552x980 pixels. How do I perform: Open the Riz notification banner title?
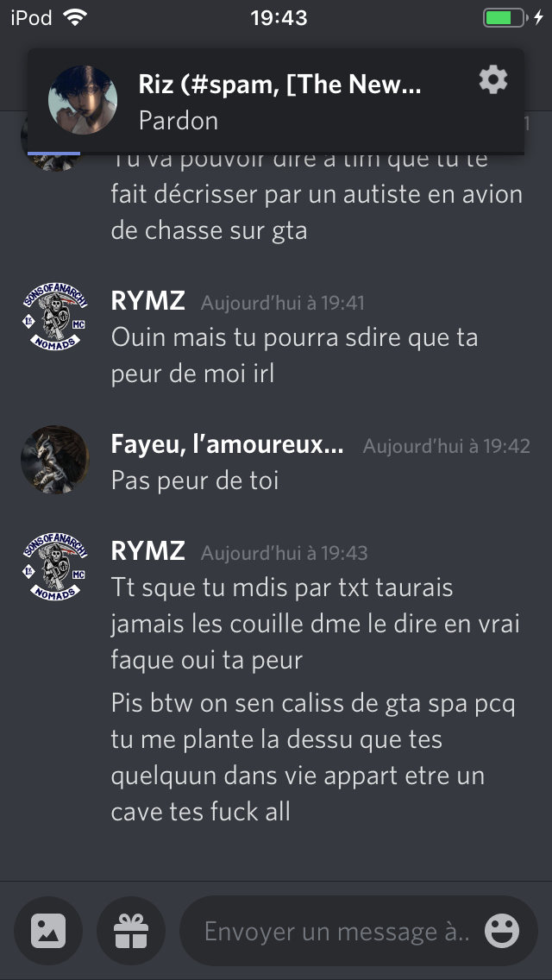(279, 84)
